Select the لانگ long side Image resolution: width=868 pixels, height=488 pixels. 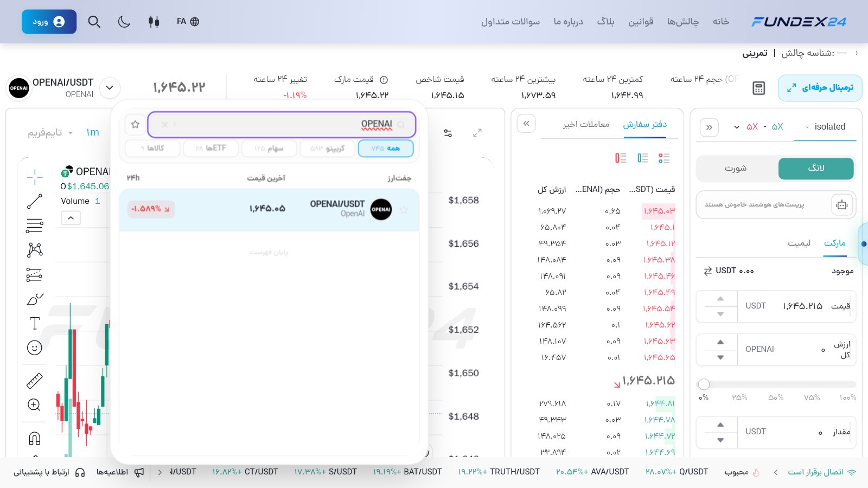click(x=816, y=169)
